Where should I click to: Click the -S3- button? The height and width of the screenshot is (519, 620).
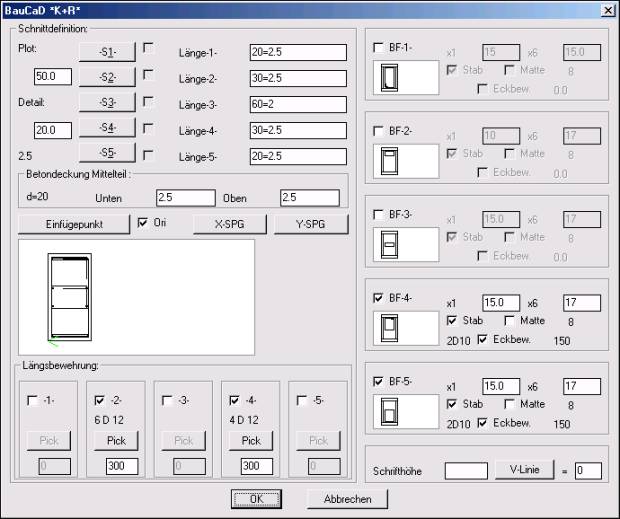[x=107, y=102]
